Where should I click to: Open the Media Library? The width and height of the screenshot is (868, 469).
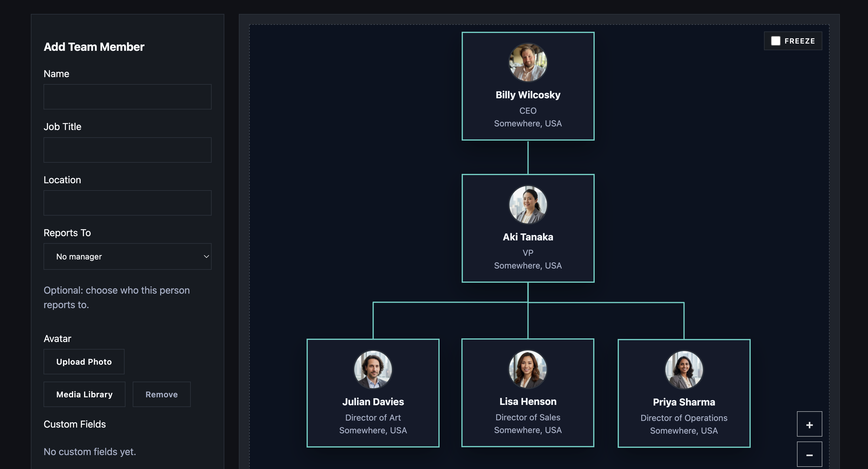pyautogui.click(x=84, y=394)
